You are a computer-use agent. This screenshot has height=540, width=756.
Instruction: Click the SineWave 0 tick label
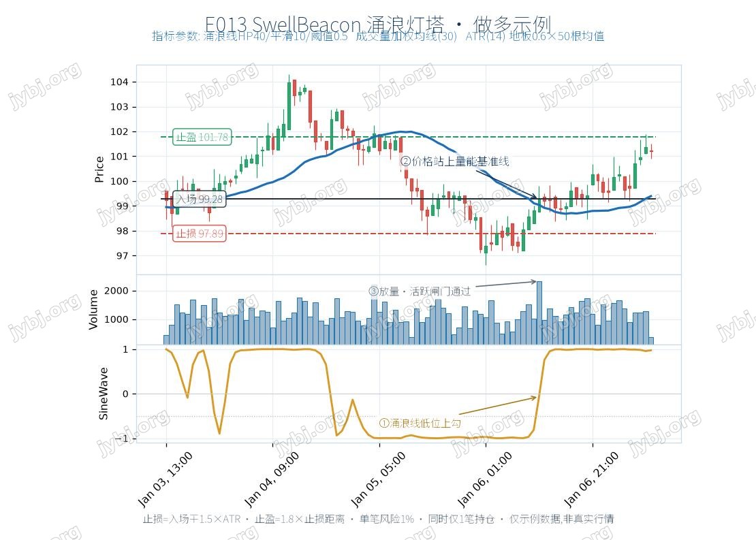tap(126, 394)
